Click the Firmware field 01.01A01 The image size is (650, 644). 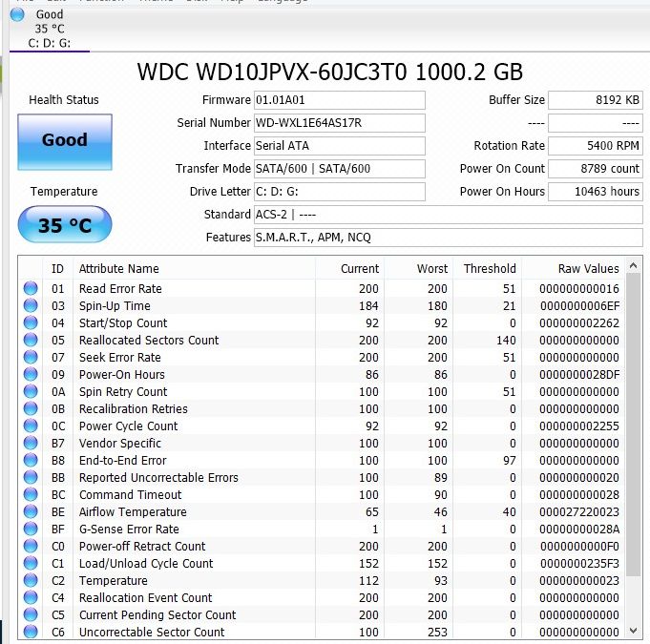click(x=340, y=100)
